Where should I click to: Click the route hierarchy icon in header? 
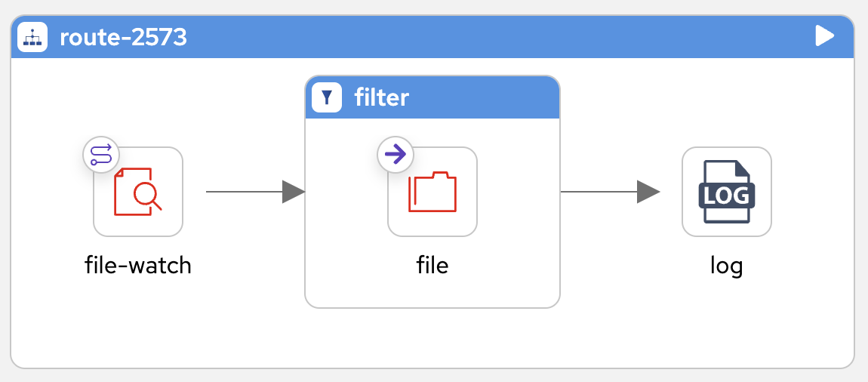tap(32, 37)
